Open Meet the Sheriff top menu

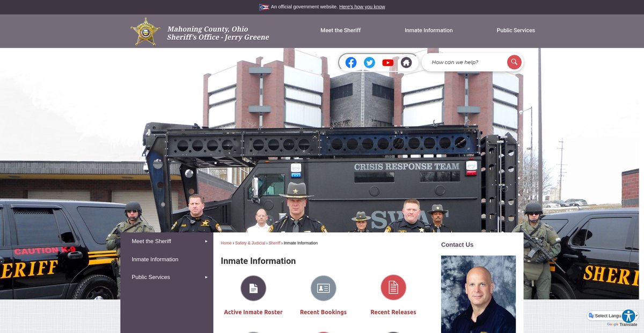coord(340,31)
